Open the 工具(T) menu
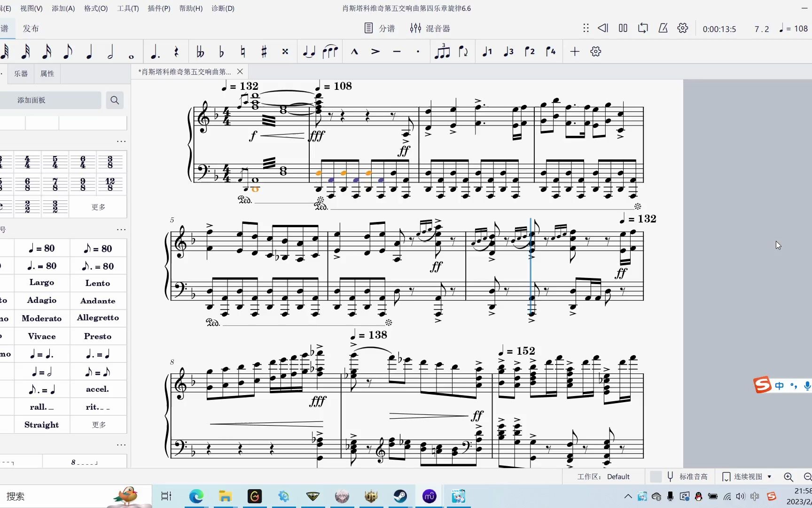This screenshot has height=508, width=812. pos(128,8)
